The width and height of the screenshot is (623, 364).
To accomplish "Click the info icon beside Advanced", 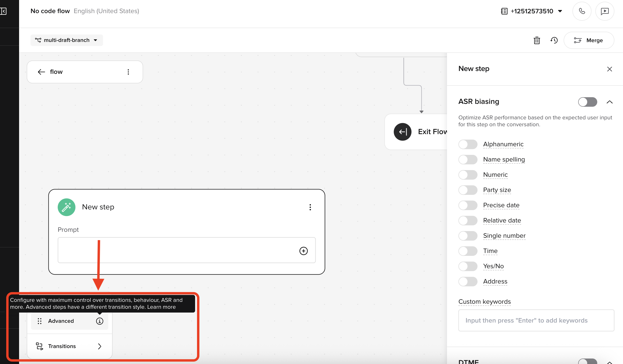I will (x=99, y=321).
